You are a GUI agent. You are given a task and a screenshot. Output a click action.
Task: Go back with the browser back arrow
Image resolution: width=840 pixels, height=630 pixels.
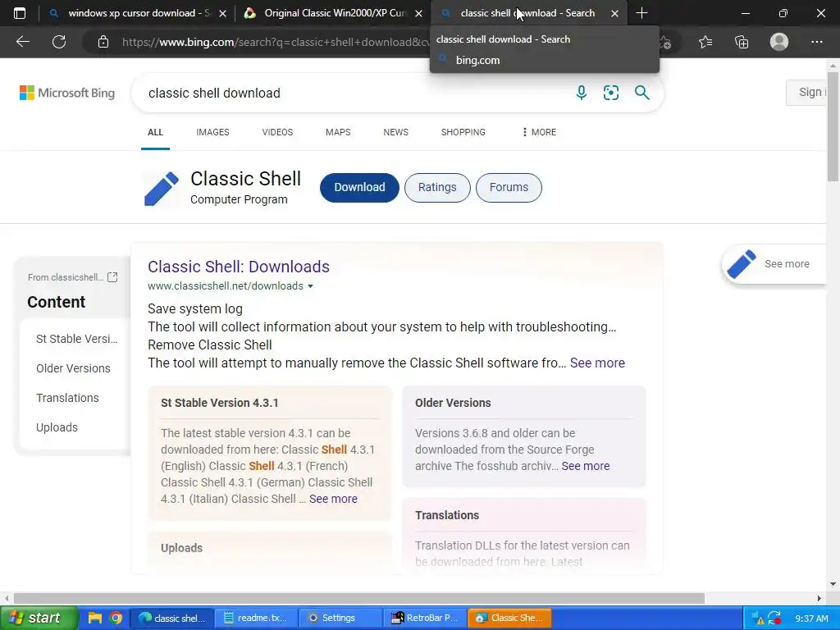(x=22, y=42)
